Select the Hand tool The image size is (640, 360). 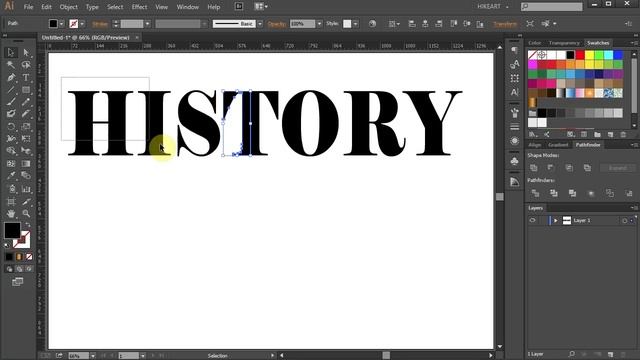pyautogui.click(x=11, y=213)
